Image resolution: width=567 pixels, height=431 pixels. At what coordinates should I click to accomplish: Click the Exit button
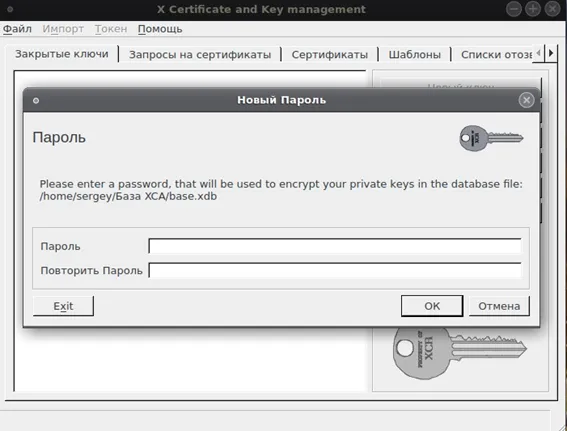point(63,306)
